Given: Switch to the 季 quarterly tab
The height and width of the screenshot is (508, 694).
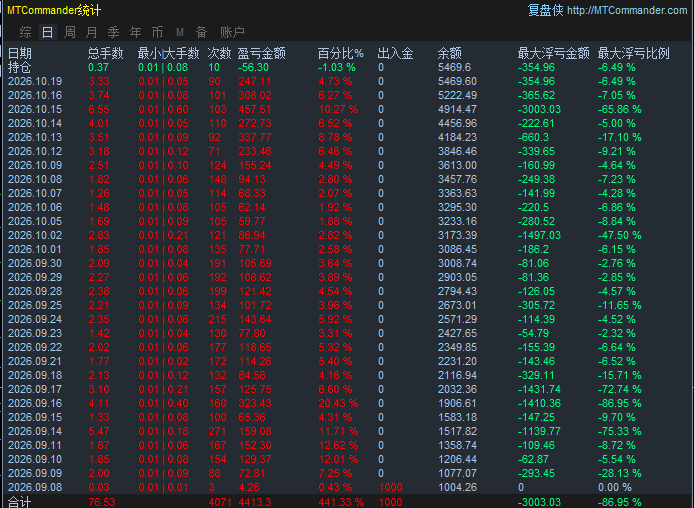Looking at the screenshot, I should (x=114, y=32).
